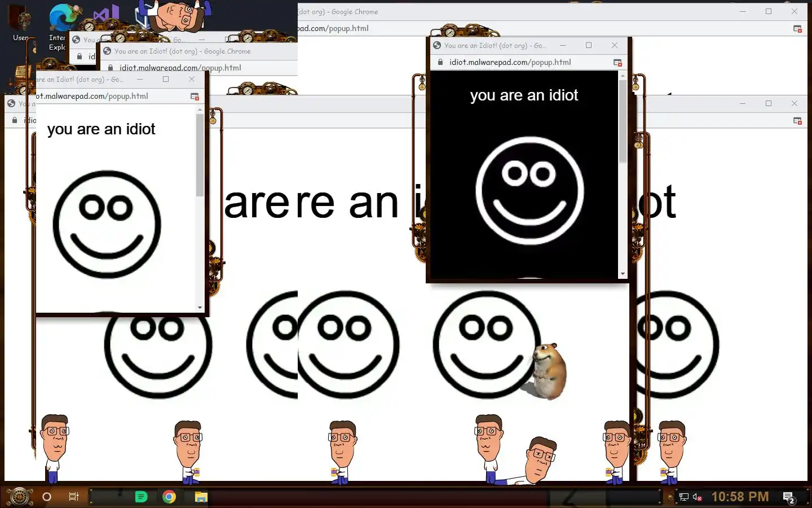The height and width of the screenshot is (508, 812).
Task: Minimize the white popup window
Action: point(140,79)
